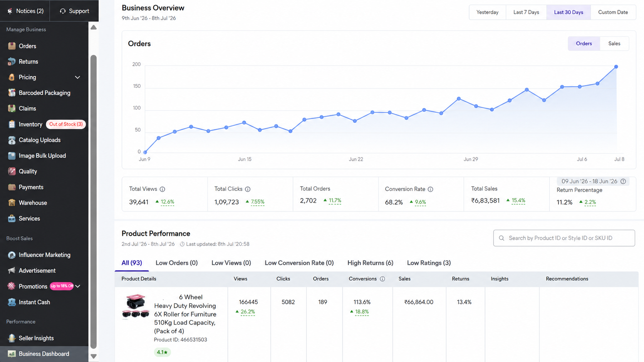
Task: Select the Last 30 Days range
Action: tap(569, 12)
